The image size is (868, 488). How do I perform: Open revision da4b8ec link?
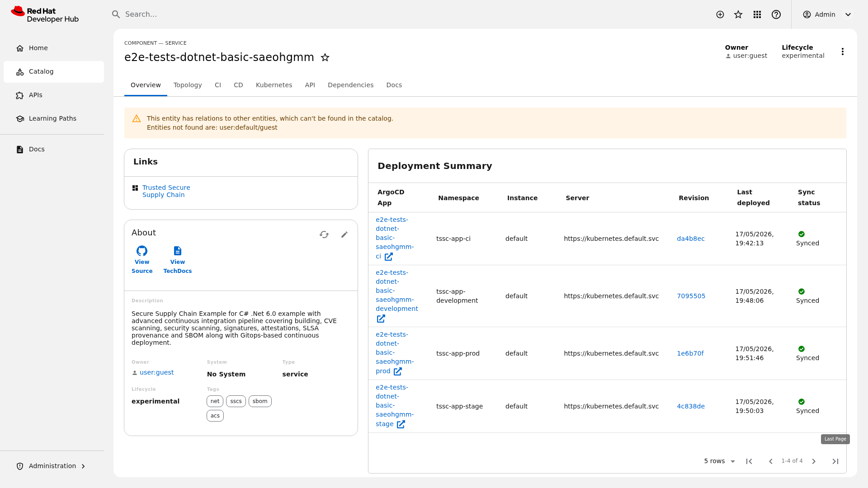point(691,239)
